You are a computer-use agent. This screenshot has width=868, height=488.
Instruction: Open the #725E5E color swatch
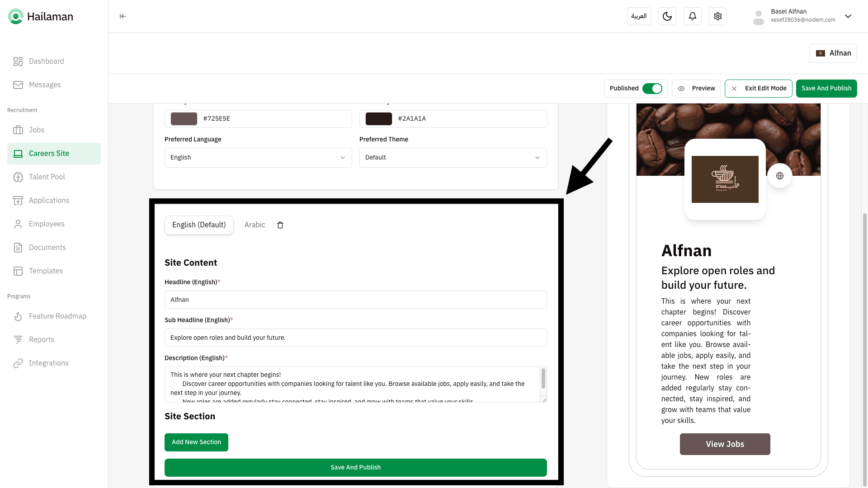coord(184,119)
